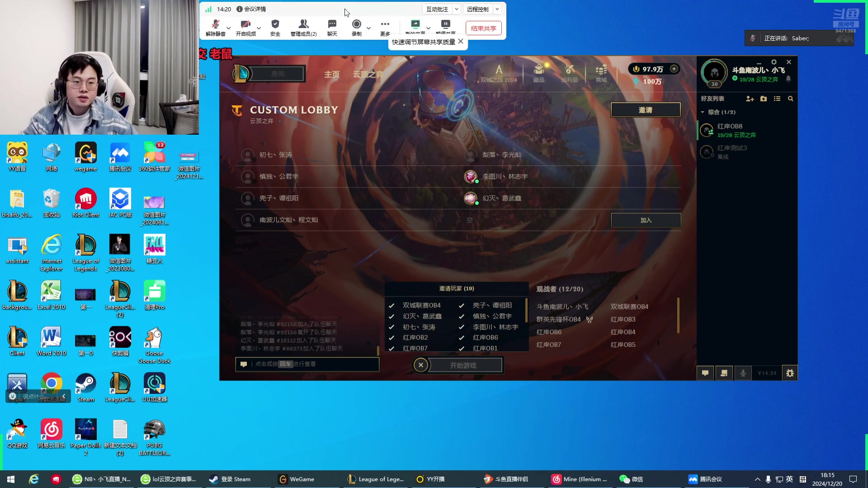Screen dimensions: 868x488
Task: Expand the arrow next to 解除静音
Action: tap(228, 28)
